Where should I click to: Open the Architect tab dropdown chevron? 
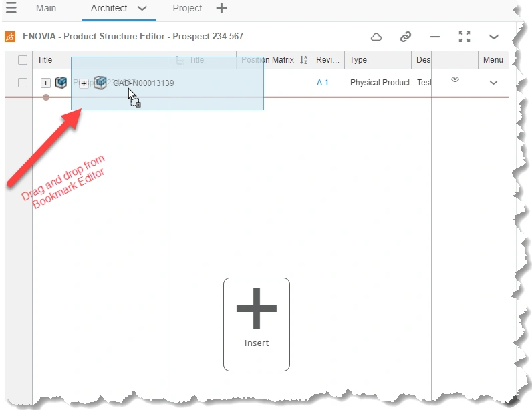click(x=142, y=8)
